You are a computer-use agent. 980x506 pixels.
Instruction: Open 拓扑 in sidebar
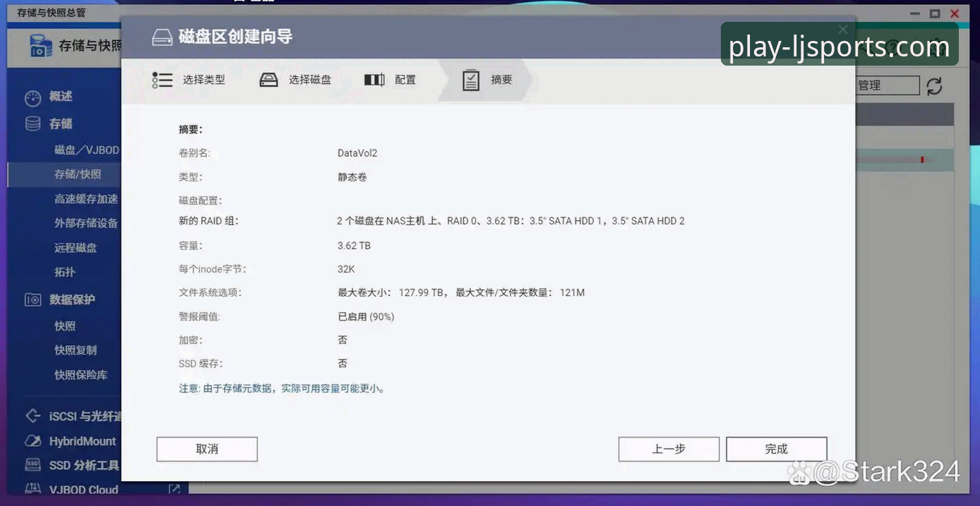65,272
